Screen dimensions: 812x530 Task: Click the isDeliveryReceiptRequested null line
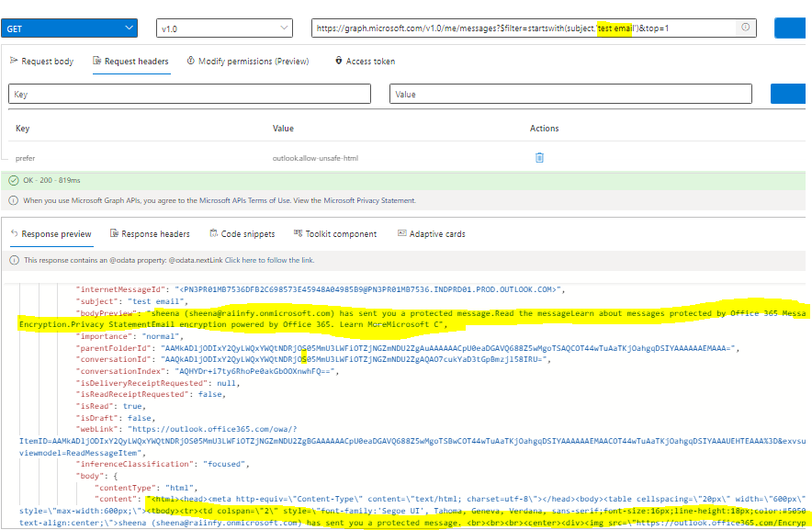[x=159, y=383]
